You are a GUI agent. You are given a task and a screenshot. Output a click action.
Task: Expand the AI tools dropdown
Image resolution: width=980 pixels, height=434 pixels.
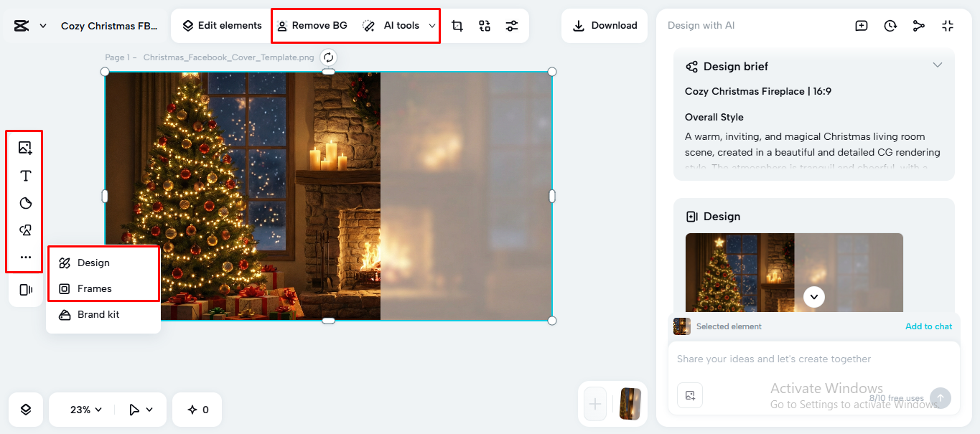coord(431,25)
